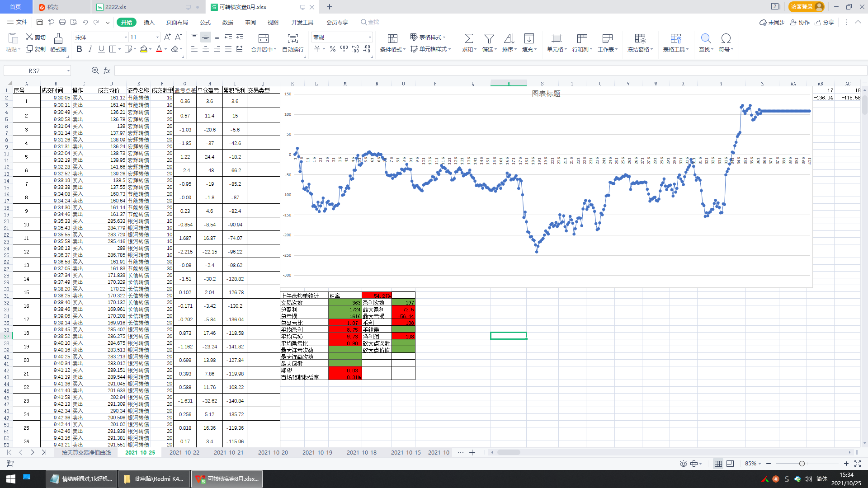Expand the borders dropdown arrow
The image size is (868, 488).
click(x=119, y=49)
